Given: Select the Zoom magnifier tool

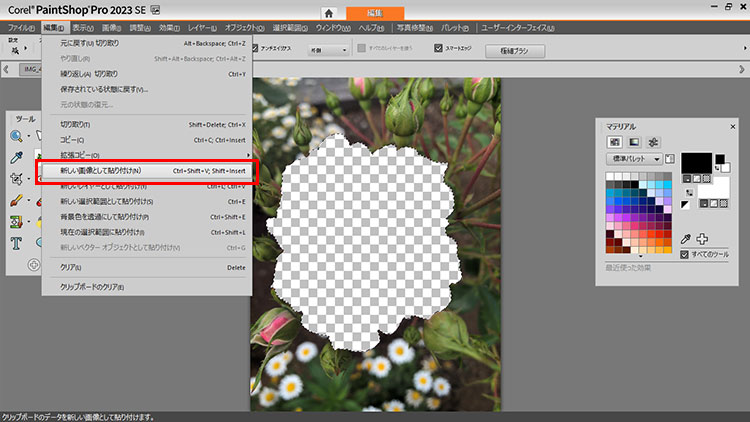Looking at the screenshot, I should 17,136.
